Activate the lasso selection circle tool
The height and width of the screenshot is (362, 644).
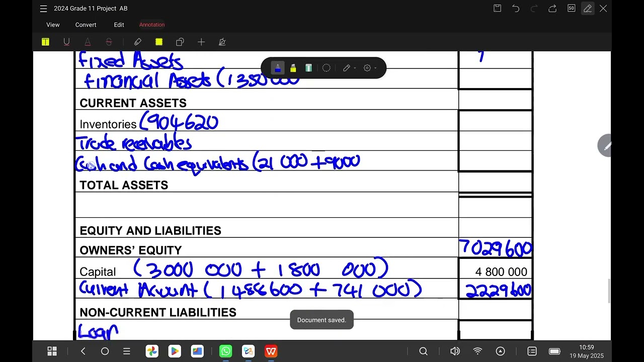327,68
